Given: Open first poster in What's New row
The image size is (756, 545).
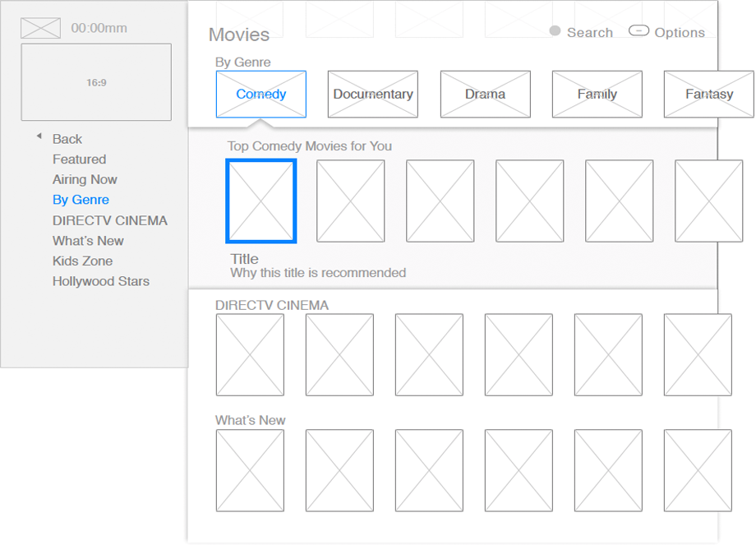Looking at the screenshot, I should tap(250, 470).
